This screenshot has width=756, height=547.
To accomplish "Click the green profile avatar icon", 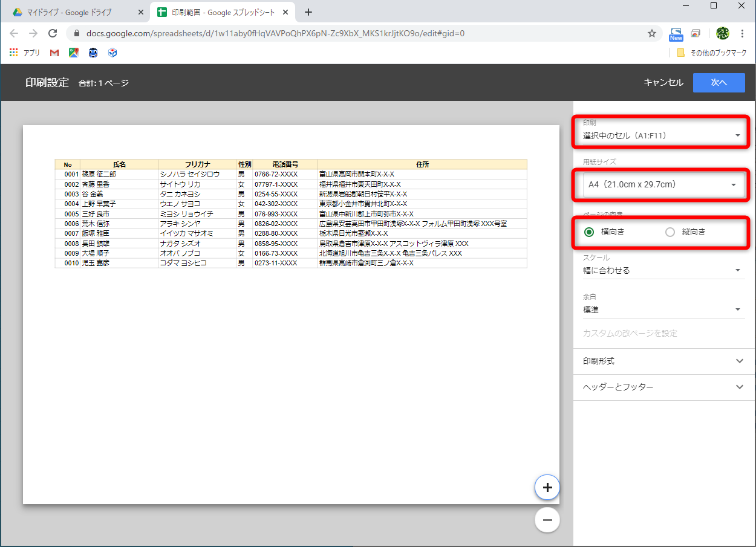I will (x=722, y=33).
